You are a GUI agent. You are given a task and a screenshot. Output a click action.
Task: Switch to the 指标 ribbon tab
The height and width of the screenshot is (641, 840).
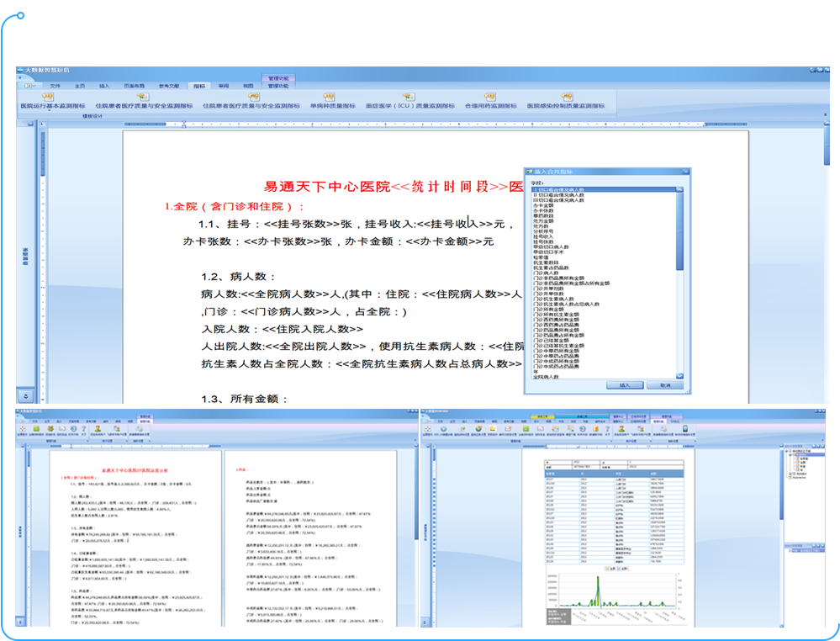pyautogui.click(x=199, y=86)
